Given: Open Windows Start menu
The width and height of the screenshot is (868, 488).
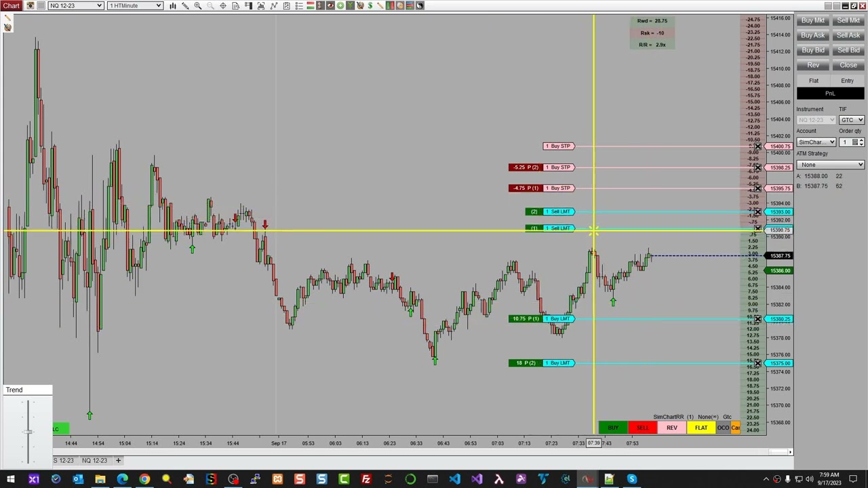Looking at the screenshot, I should point(10,480).
